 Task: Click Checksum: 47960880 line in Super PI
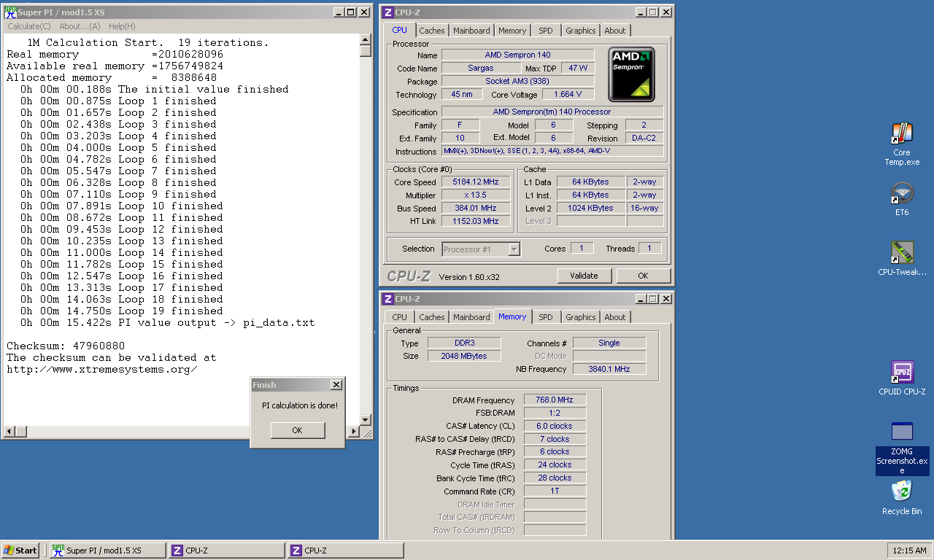pyautogui.click(x=66, y=346)
